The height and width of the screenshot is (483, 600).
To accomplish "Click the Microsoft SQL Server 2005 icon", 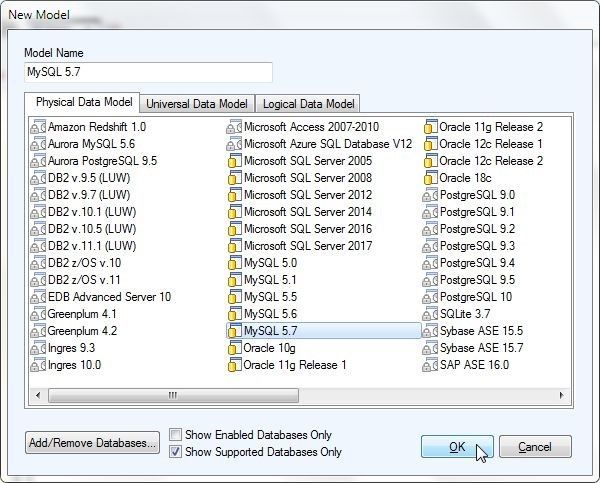I will [234, 161].
